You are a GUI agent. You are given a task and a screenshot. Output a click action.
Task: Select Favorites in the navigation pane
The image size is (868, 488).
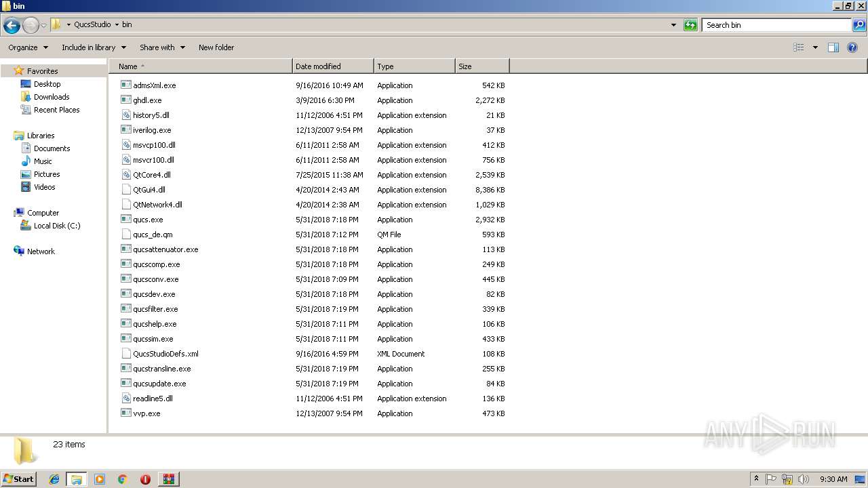point(42,71)
